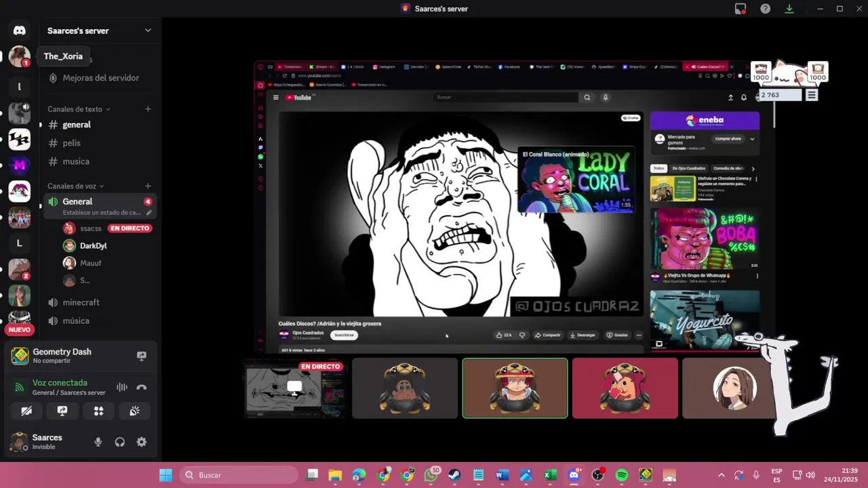868x488 pixels.
Task: Open Word from taskbar
Action: (502, 475)
